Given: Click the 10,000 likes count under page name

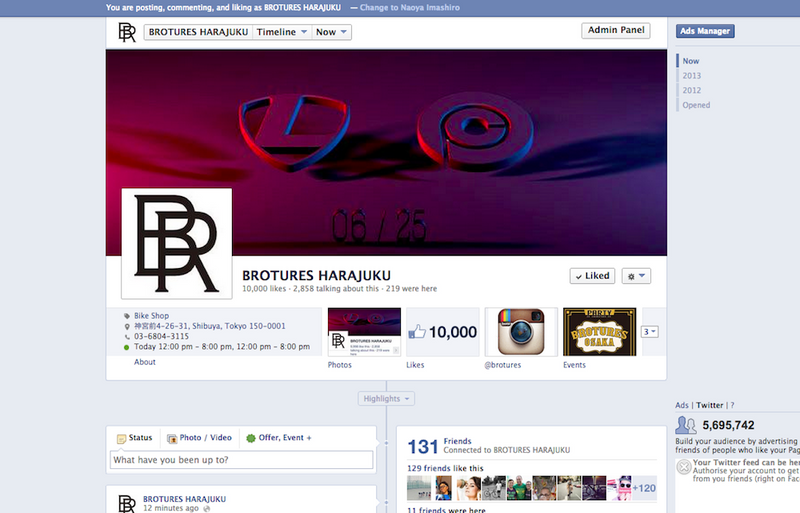Looking at the screenshot, I should tap(264, 288).
